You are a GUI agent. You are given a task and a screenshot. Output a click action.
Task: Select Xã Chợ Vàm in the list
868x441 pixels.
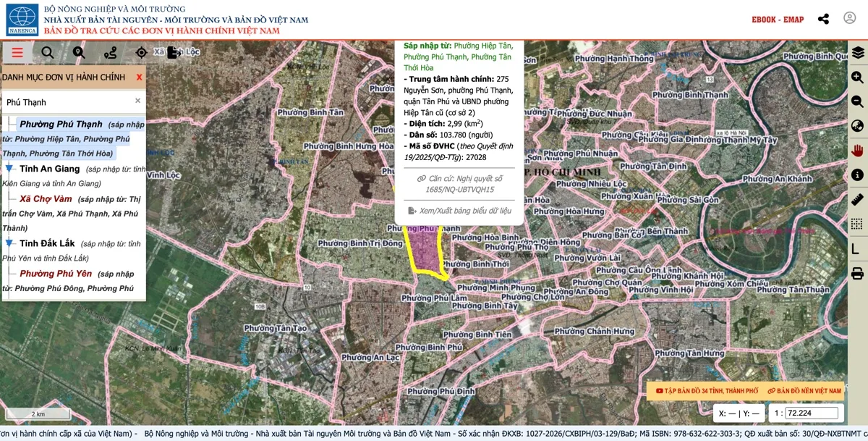(x=46, y=198)
